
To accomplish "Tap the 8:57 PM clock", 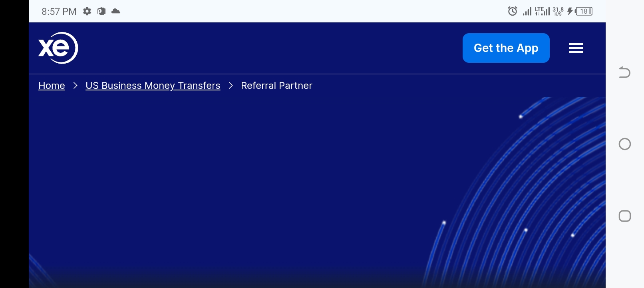I will 59,12.
